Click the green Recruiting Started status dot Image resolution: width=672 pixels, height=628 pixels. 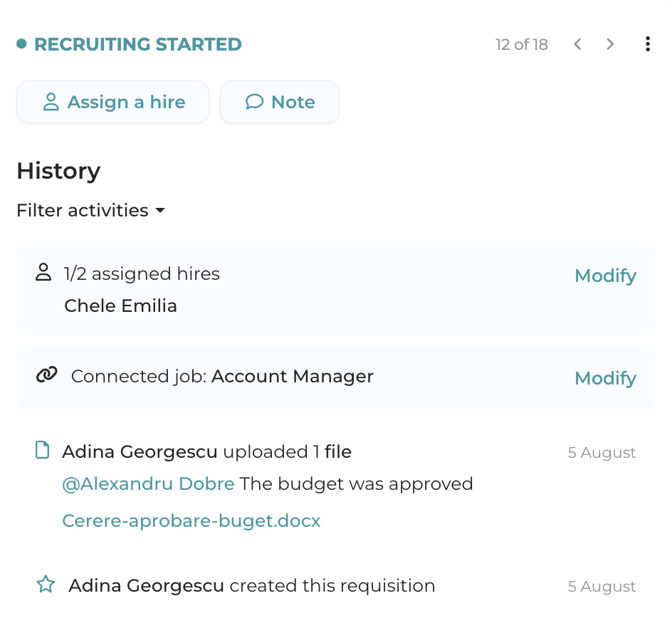pos(21,44)
